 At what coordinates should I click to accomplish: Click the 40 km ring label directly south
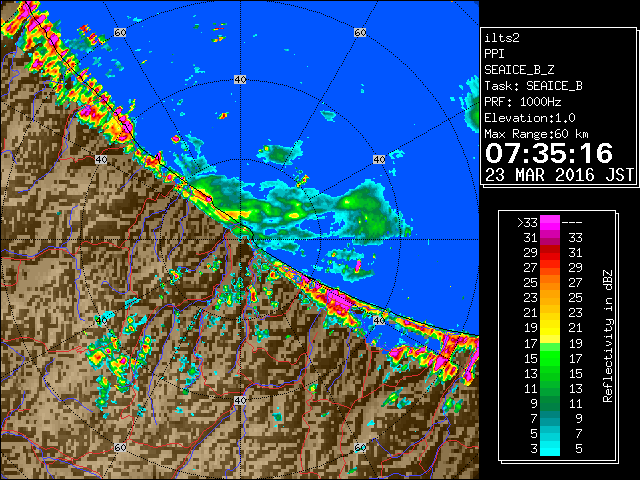coord(240,400)
